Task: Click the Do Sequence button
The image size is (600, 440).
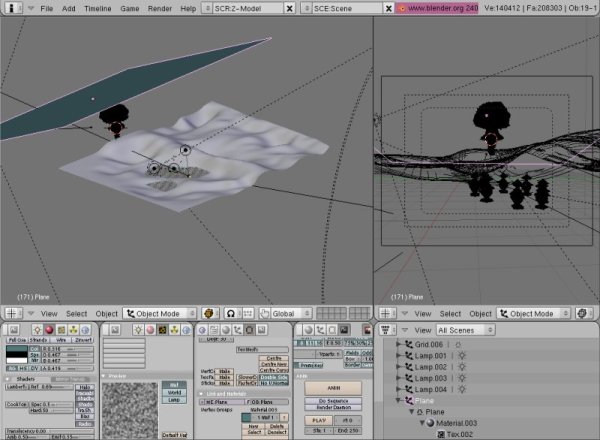Action: [x=333, y=401]
